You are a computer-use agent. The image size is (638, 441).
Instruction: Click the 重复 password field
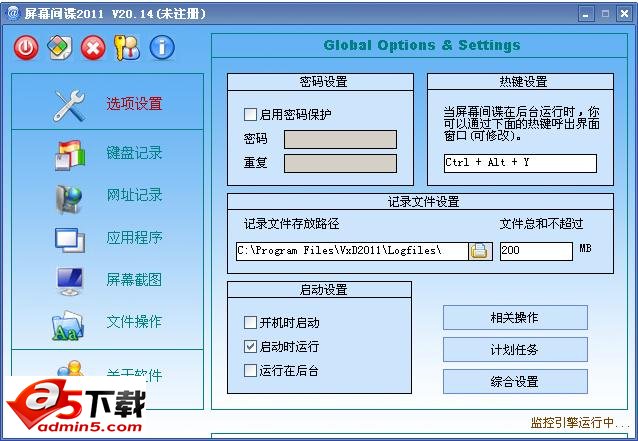pyautogui.click(x=340, y=164)
